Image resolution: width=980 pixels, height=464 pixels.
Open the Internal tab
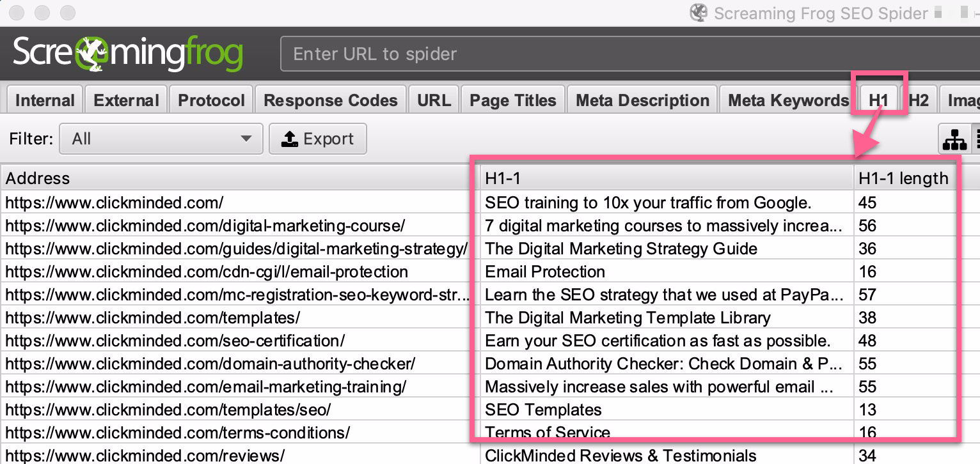coord(45,100)
